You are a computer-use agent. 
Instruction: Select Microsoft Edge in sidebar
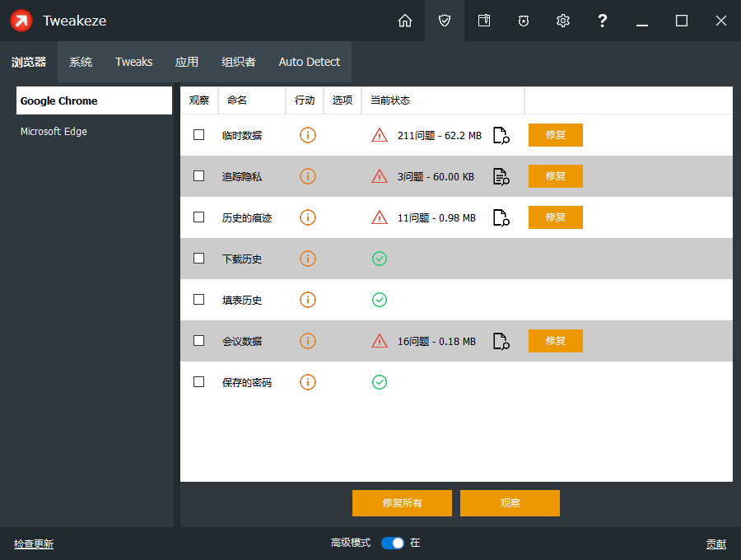(x=94, y=132)
